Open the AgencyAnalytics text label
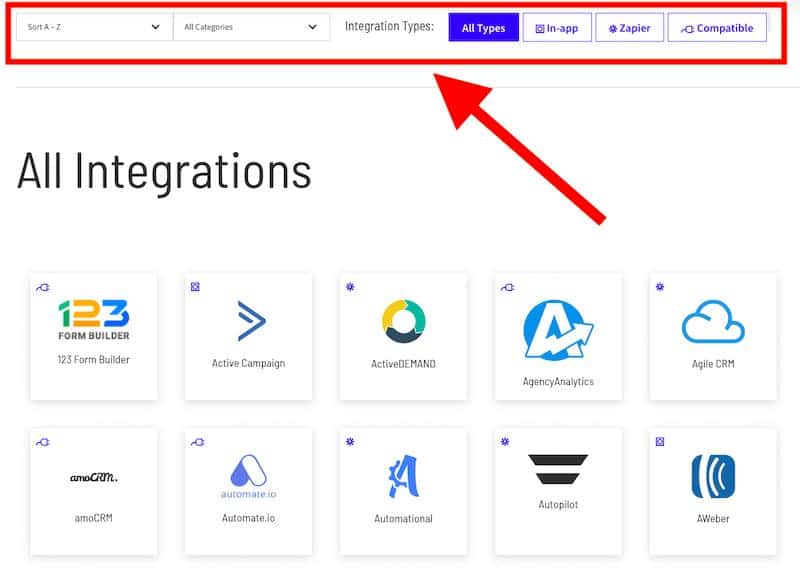 [558, 382]
